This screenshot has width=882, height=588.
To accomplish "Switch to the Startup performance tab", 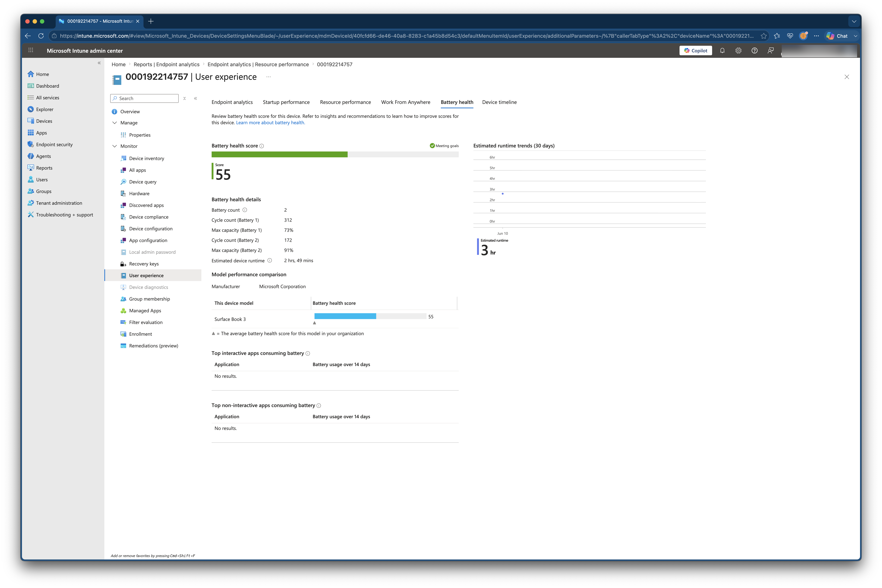I will click(x=286, y=102).
